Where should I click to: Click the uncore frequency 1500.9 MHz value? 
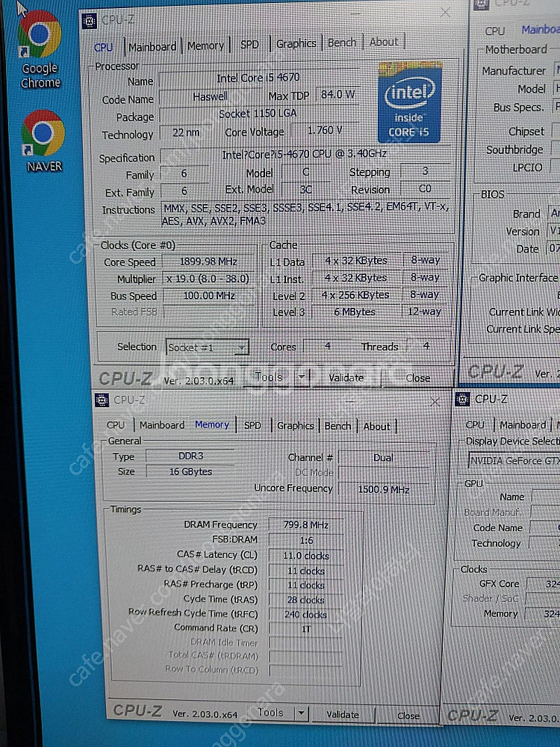384,489
